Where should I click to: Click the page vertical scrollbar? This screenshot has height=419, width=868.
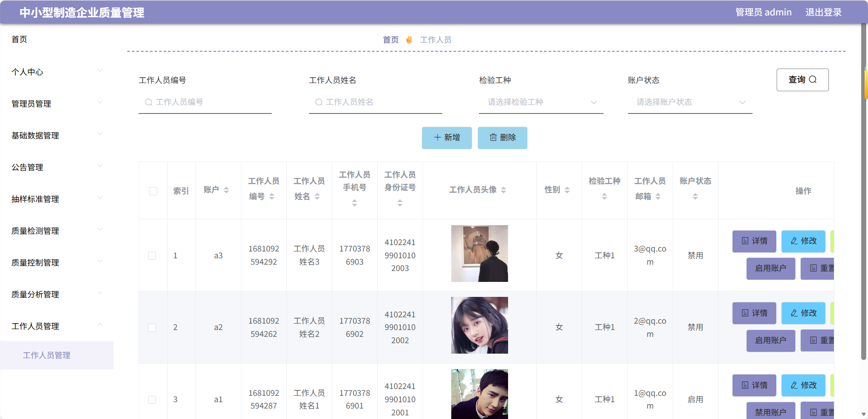(x=864, y=191)
